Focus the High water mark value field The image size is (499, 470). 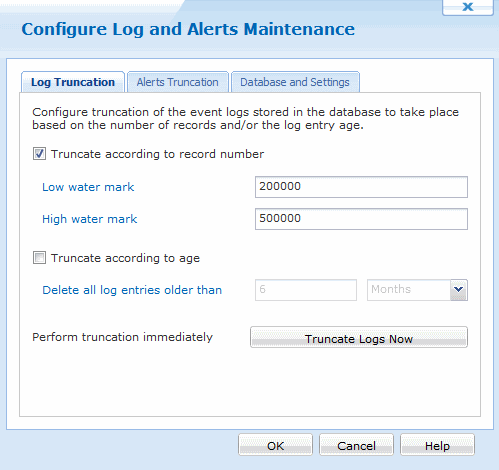pos(361,219)
